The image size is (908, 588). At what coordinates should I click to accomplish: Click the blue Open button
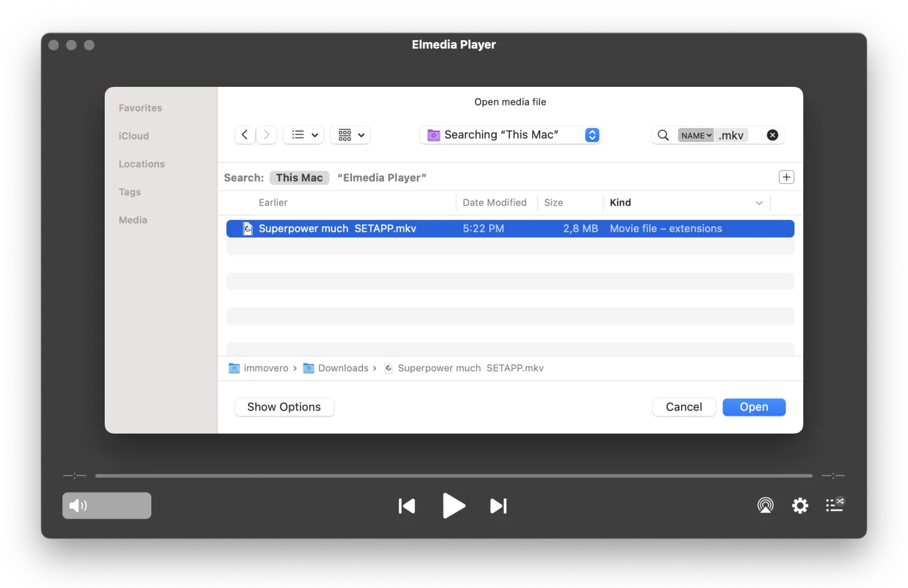click(x=754, y=407)
